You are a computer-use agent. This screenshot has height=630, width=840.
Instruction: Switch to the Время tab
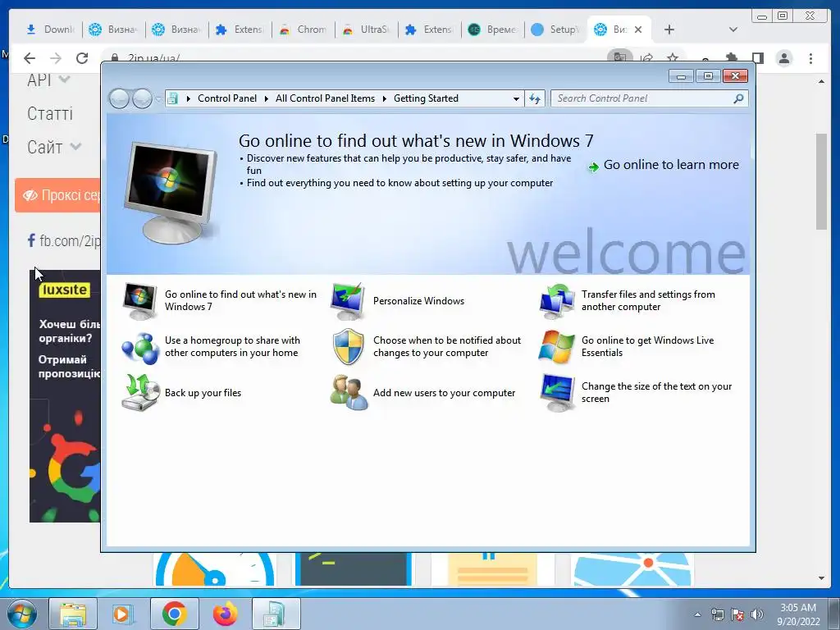pyautogui.click(x=493, y=30)
